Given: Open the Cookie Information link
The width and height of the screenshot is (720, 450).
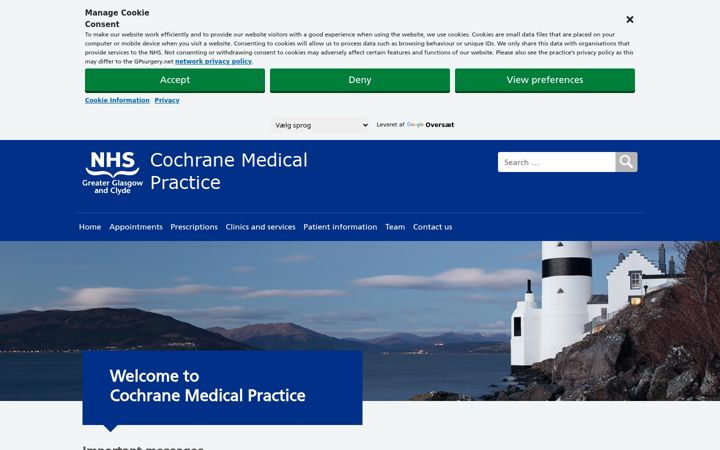Looking at the screenshot, I should [117, 100].
